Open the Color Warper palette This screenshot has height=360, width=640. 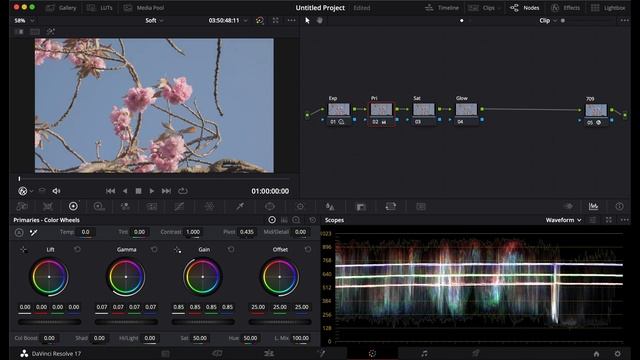click(209, 207)
